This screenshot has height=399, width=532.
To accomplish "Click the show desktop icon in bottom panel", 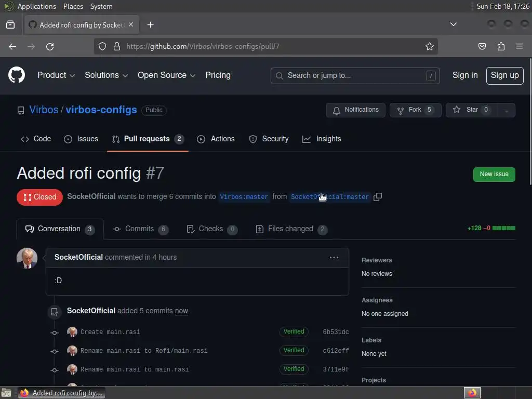I will pos(6,393).
